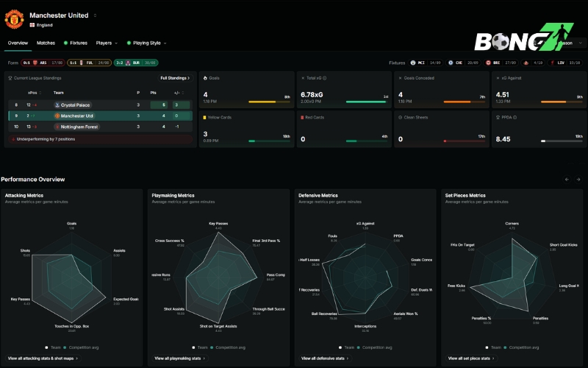Image resolution: width=588 pixels, height=368 pixels.
Task: Click the LIV 19/10 fixture badge
Action: (x=565, y=63)
